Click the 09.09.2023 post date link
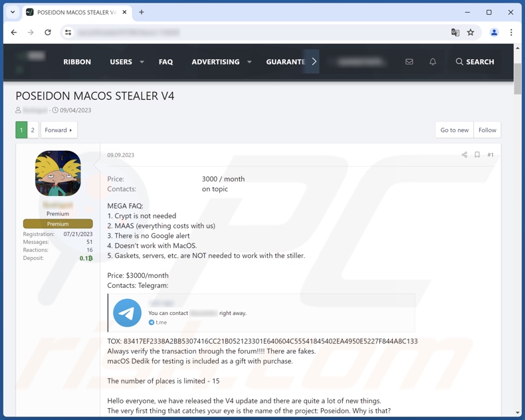The height and width of the screenshot is (420, 525). click(x=120, y=155)
